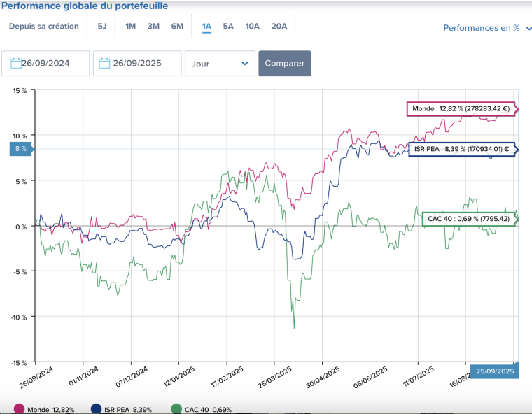Choose the 10A time range
The image size is (532, 414).
click(x=252, y=27)
